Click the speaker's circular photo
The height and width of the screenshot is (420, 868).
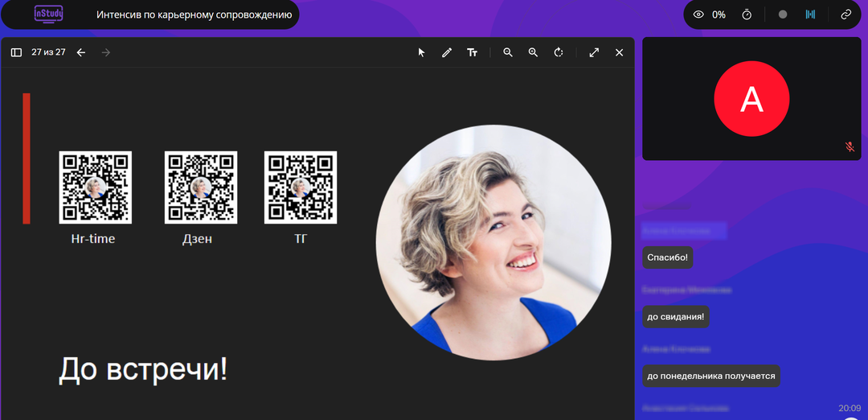click(493, 242)
